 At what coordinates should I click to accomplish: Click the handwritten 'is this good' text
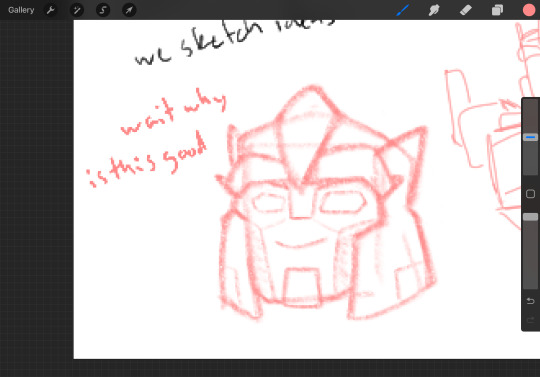146,159
